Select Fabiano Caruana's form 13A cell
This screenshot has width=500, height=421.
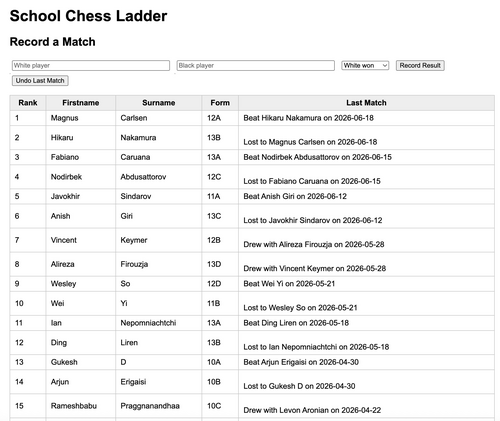tap(220, 157)
